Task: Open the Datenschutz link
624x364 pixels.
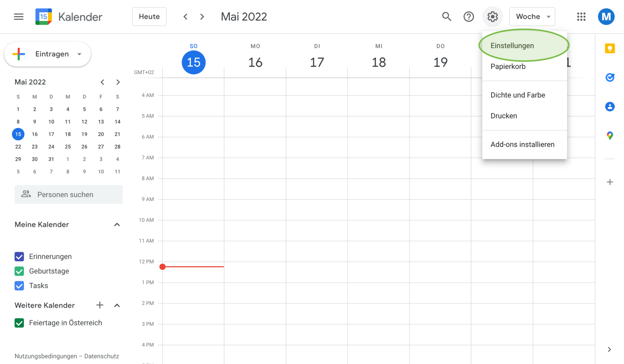Action: (101, 356)
